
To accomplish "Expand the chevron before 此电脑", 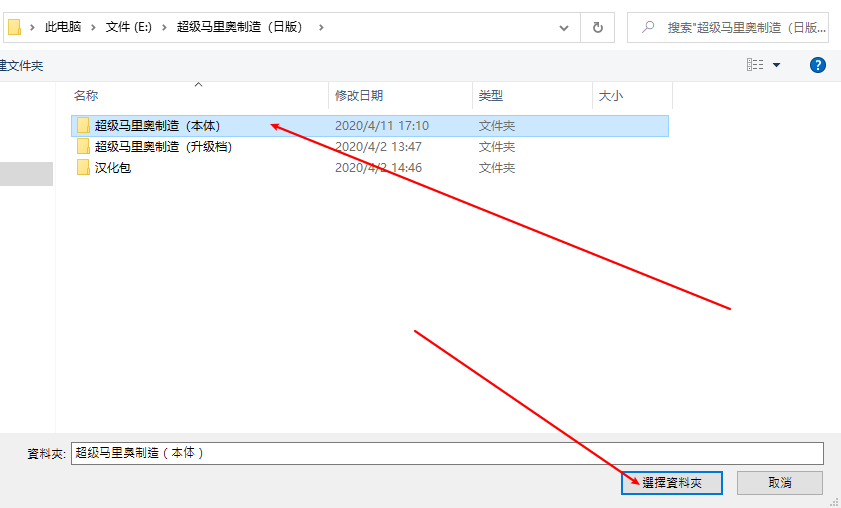I will pyautogui.click(x=32, y=27).
